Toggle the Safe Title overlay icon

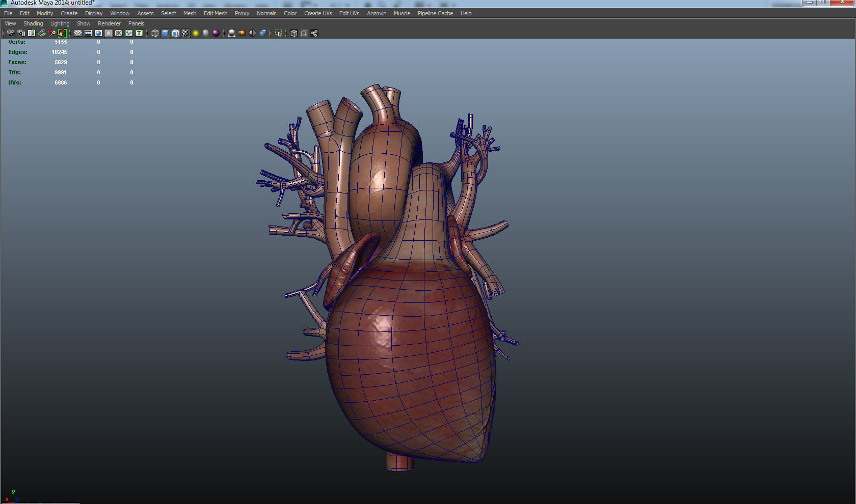click(139, 33)
